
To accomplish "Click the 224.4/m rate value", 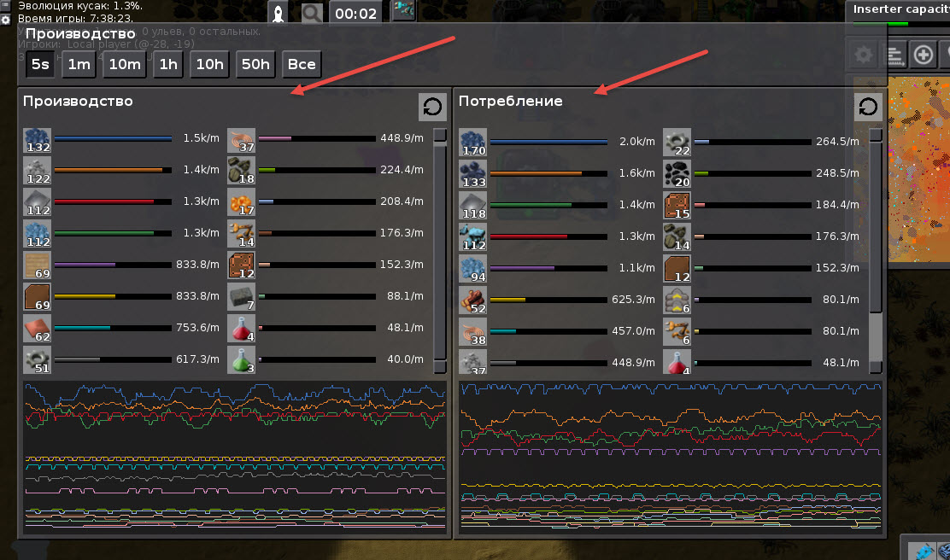I will [x=402, y=170].
